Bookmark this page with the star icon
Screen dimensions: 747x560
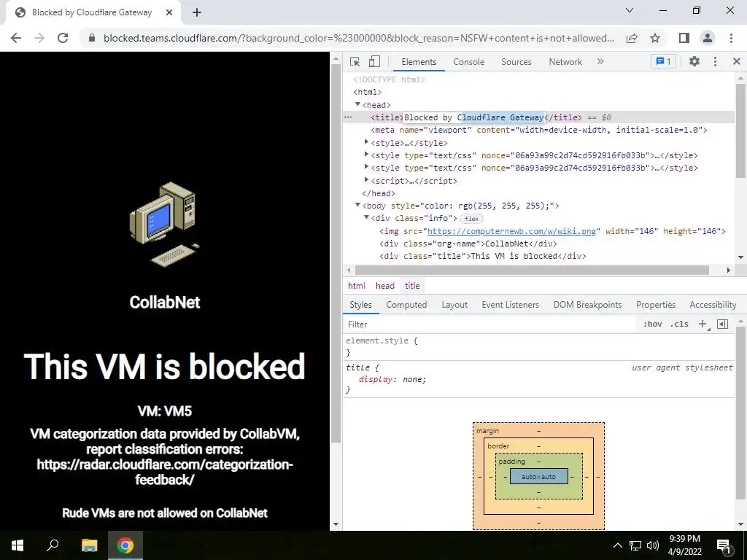655,38
